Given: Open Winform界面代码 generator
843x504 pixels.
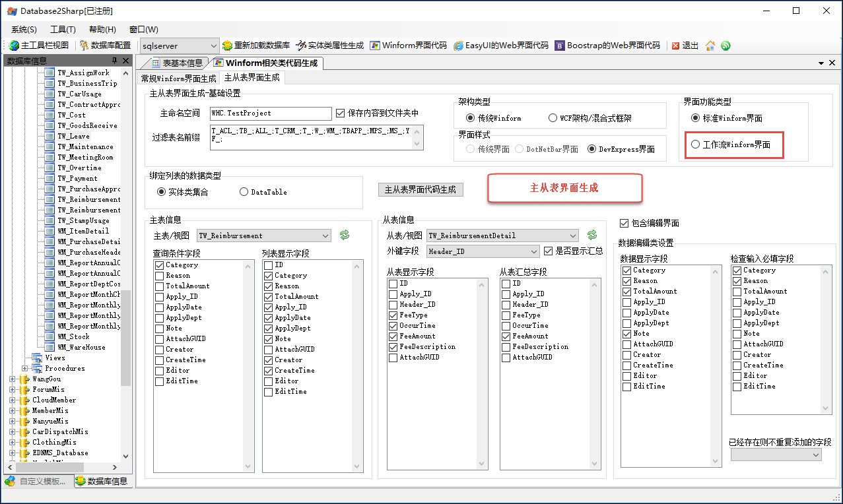Looking at the screenshot, I should [409, 46].
